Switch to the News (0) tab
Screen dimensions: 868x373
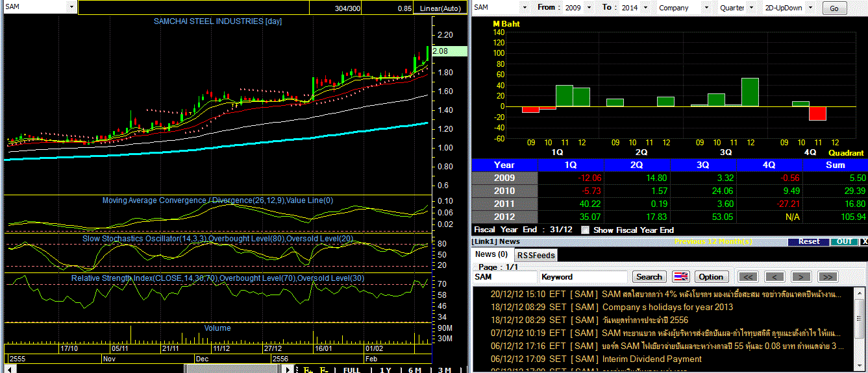(x=491, y=254)
